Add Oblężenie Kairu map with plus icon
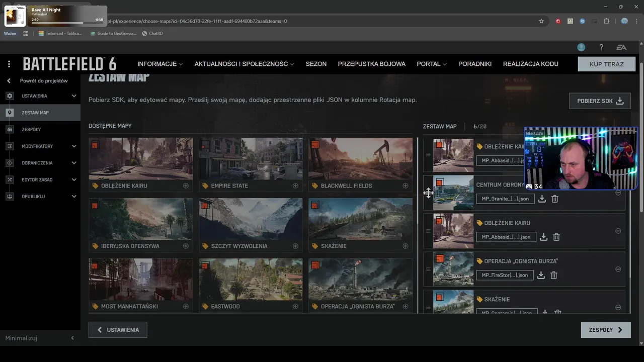The image size is (644, 362). point(186,186)
